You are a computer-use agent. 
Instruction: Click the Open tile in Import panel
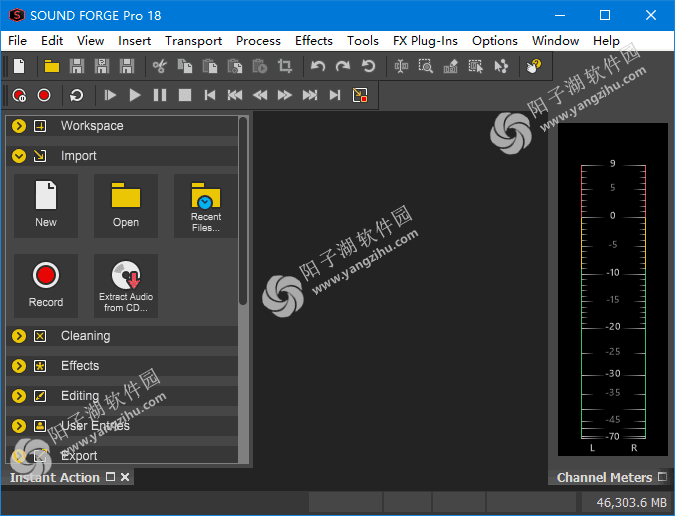click(126, 206)
